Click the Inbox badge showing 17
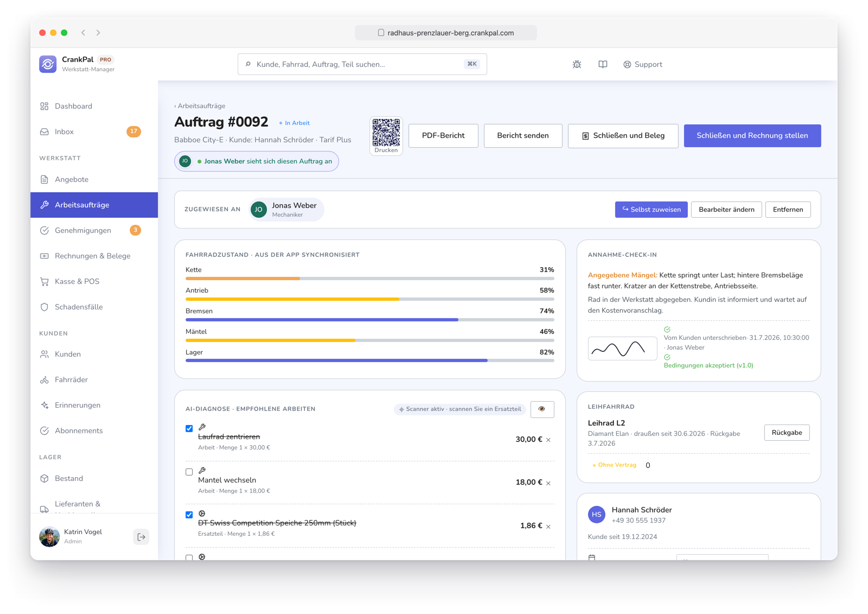 click(x=133, y=131)
